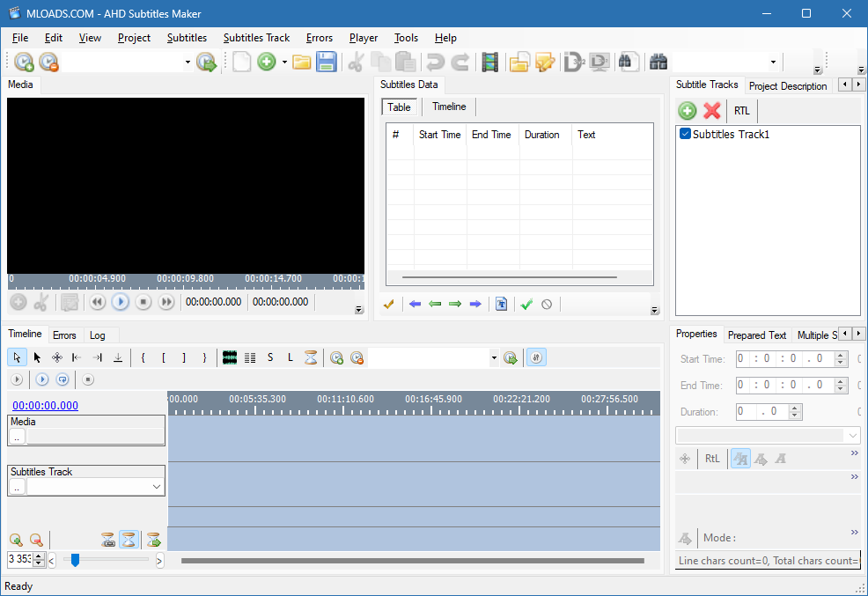This screenshot has width=868, height=596.
Task: Open the Prepared Text tab
Action: coord(757,335)
